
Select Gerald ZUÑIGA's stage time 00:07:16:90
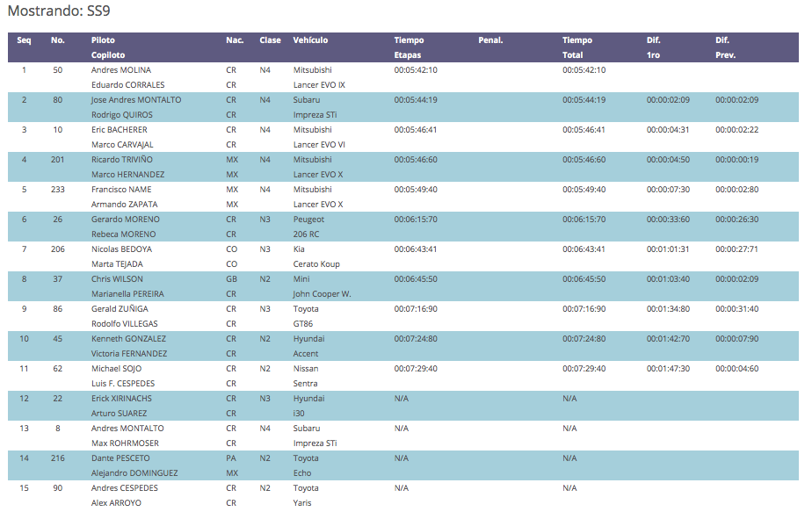click(x=416, y=309)
